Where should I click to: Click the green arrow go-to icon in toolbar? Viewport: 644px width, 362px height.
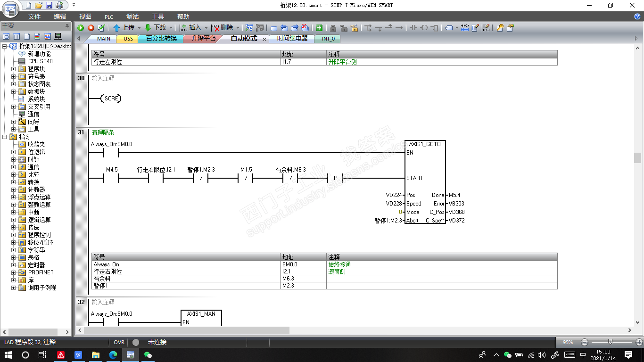pyautogui.click(x=319, y=28)
